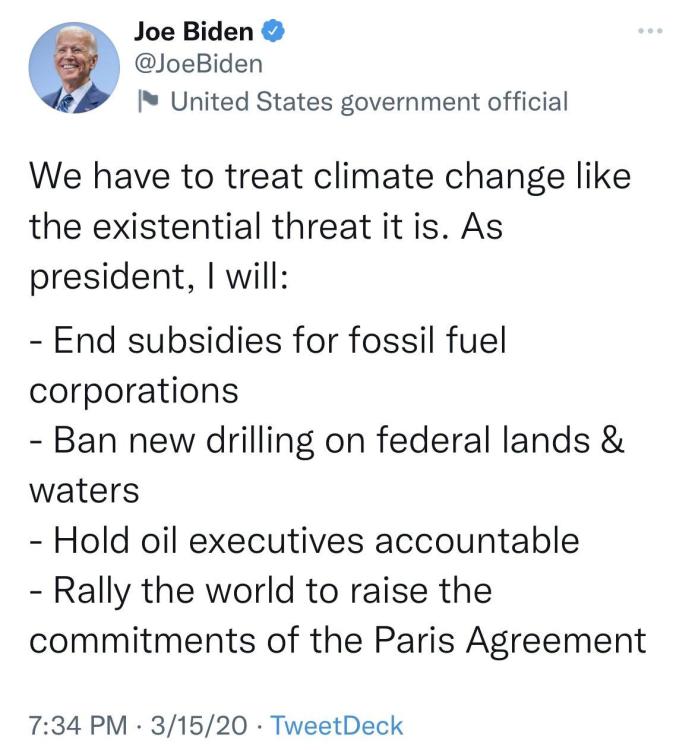
Task: Click the "End subsidies for fossil fuel" line
Action: click(268, 342)
